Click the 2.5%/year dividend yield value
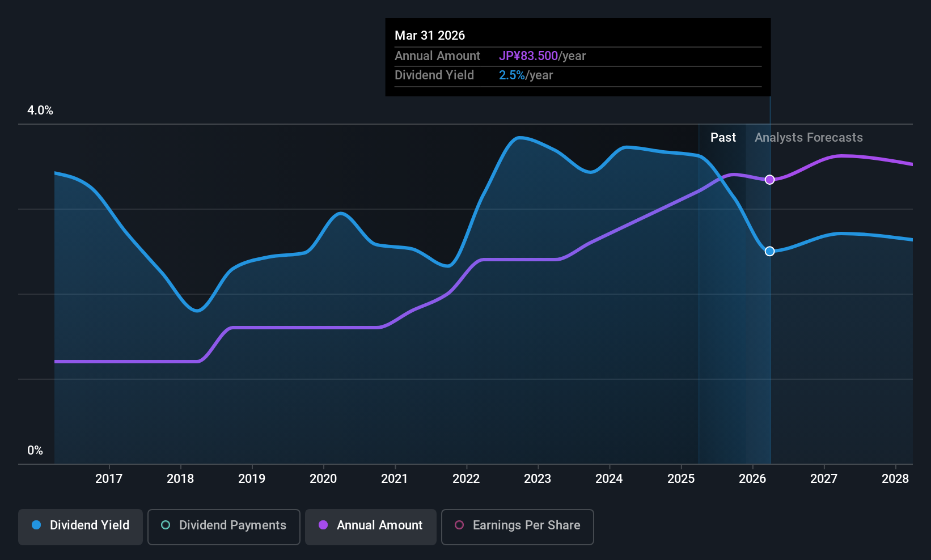 pos(526,75)
